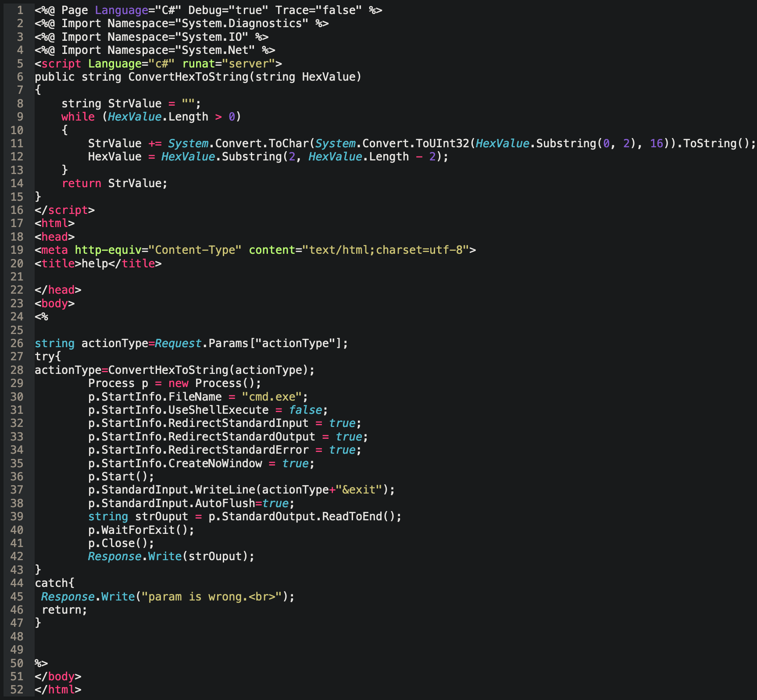Select the Trace attribute in Page directive
This screenshot has height=700, width=757.
click(x=319, y=10)
